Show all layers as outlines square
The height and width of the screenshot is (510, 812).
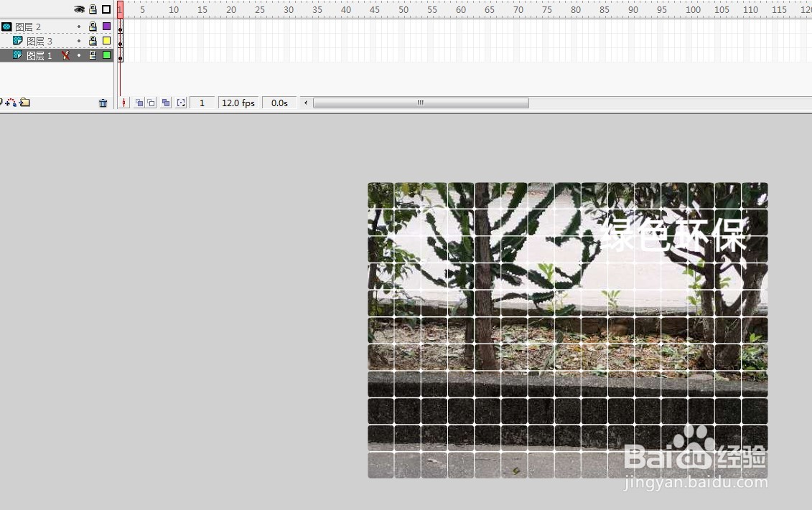tap(106, 9)
